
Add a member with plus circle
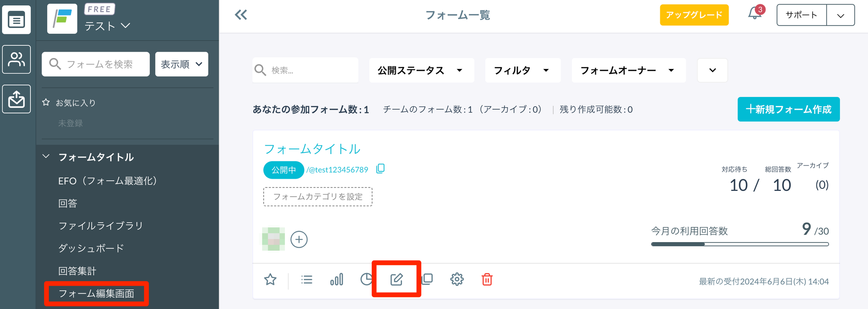pyautogui.click(x=299, y=240)
